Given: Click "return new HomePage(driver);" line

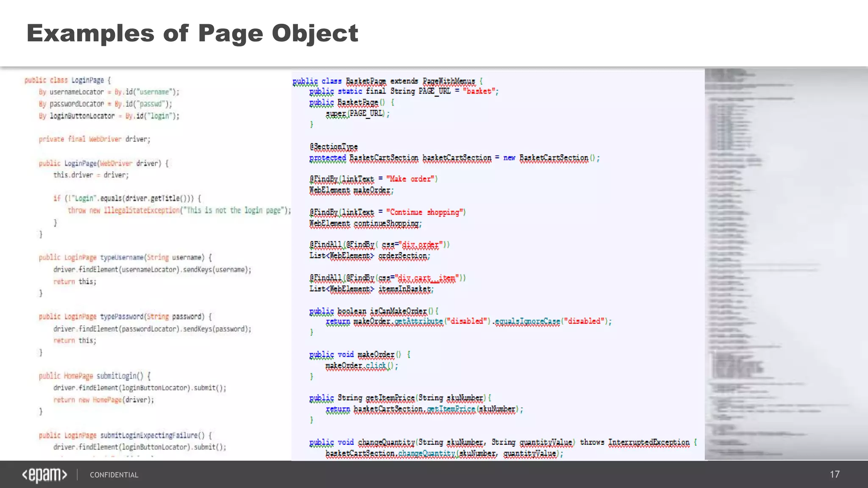Looking at the screenshot, I should pos(104,399).
